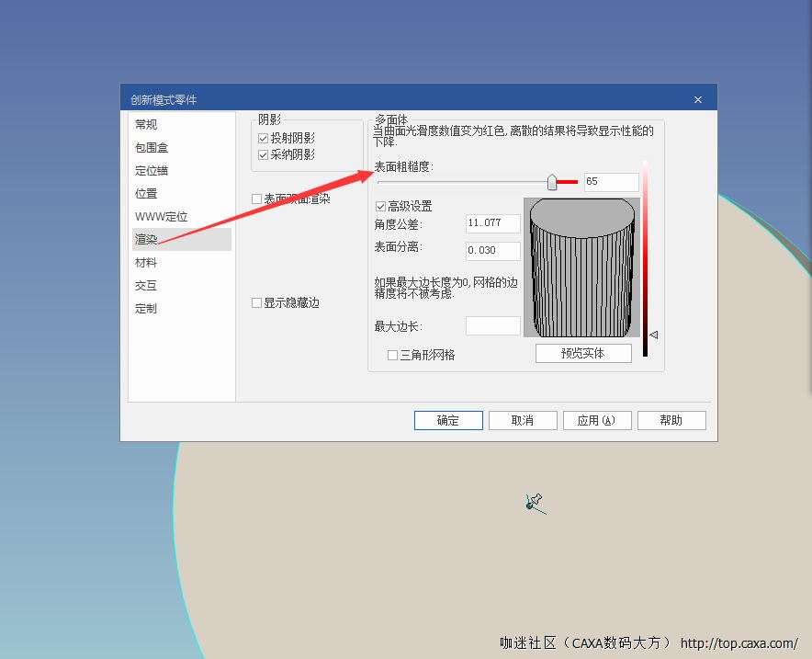Tick the 三角形网格 checkbox
812x659 pixels.
coord(392,355)
